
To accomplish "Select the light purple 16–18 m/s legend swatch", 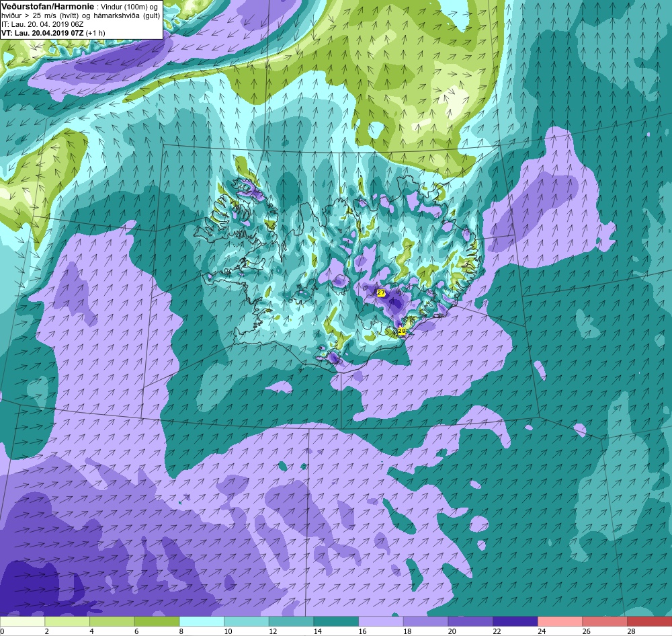I will 380,621.
